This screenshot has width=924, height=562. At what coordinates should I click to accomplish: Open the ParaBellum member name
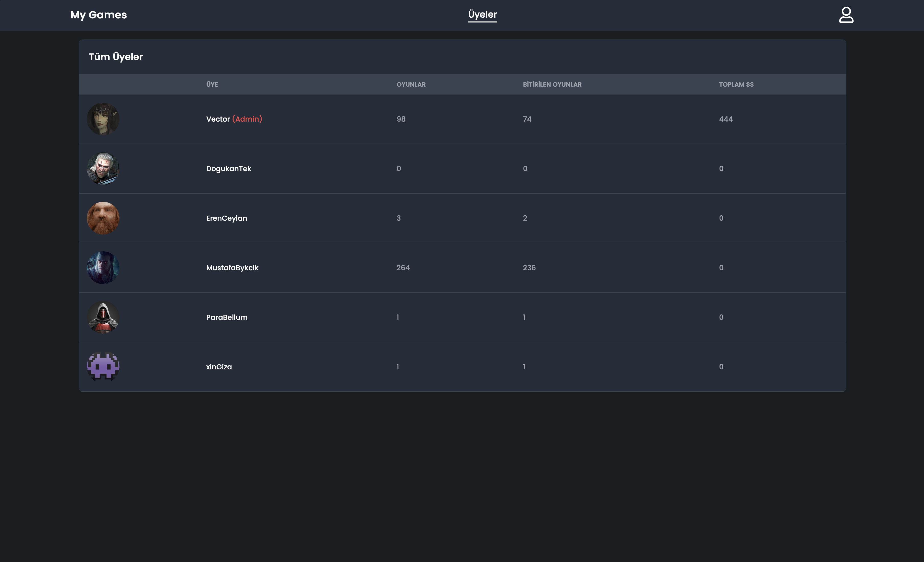pyautogui.click(x=227, y=317)
